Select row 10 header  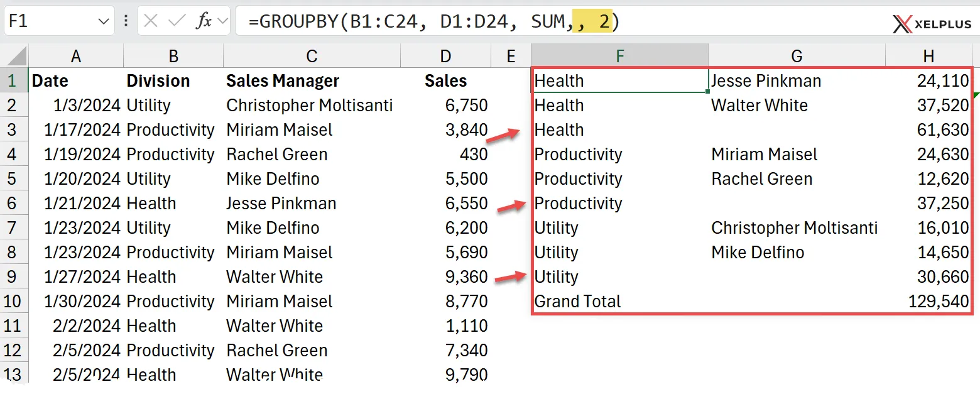[x=13, y=302]
